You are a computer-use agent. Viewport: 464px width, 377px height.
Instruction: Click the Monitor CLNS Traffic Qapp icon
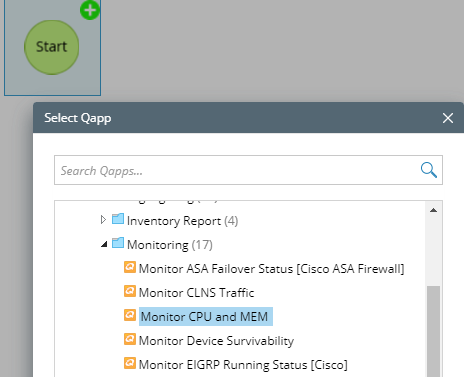tap(130, 291)
